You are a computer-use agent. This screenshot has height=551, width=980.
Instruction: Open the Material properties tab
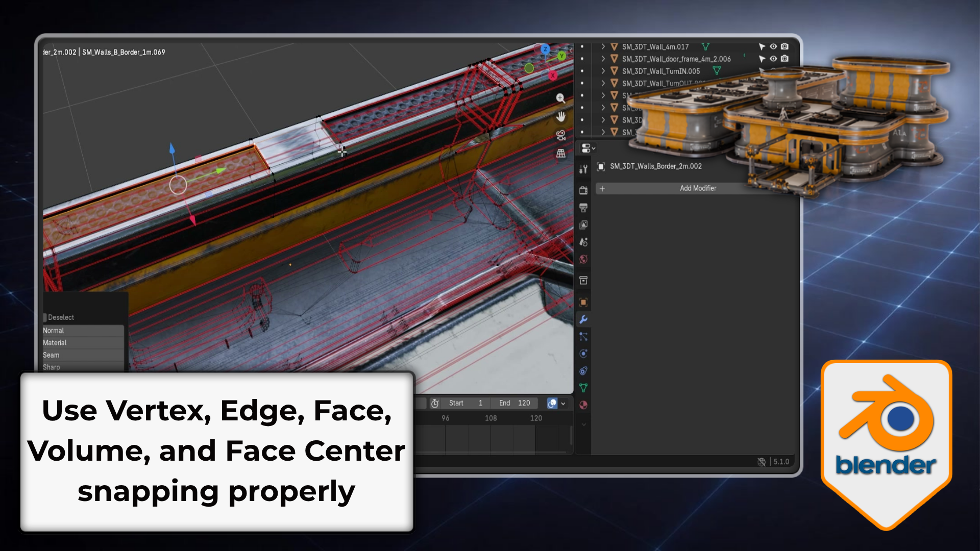583,405
